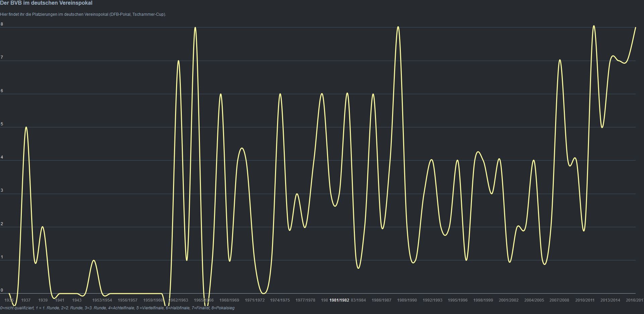Click the y-axis value 2

pyautogui.click(x=2, y=224)
